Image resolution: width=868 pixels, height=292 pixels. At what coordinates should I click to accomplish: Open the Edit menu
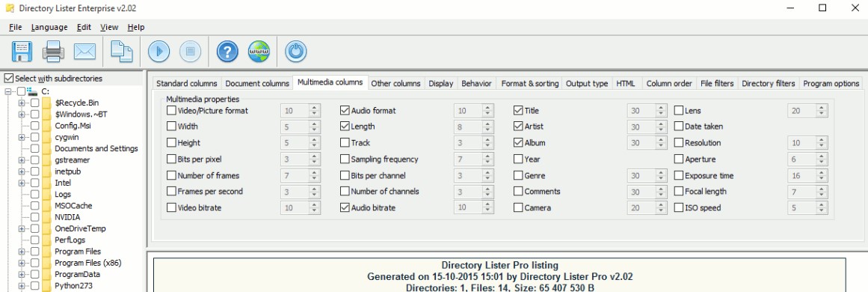coord(84,27)
